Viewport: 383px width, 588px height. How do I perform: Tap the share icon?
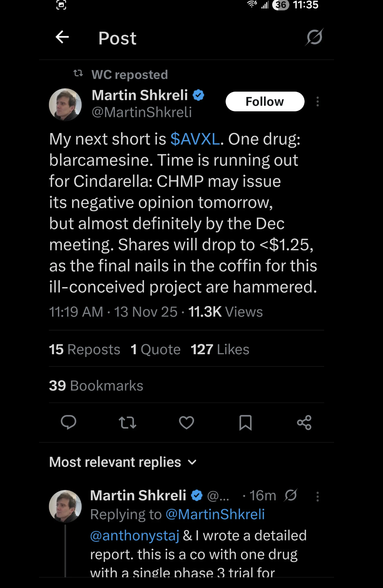click(304, 422)
